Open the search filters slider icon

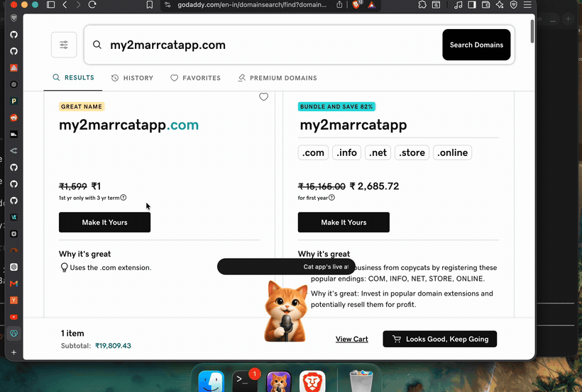pyautogui.click(x=64, y=45)
